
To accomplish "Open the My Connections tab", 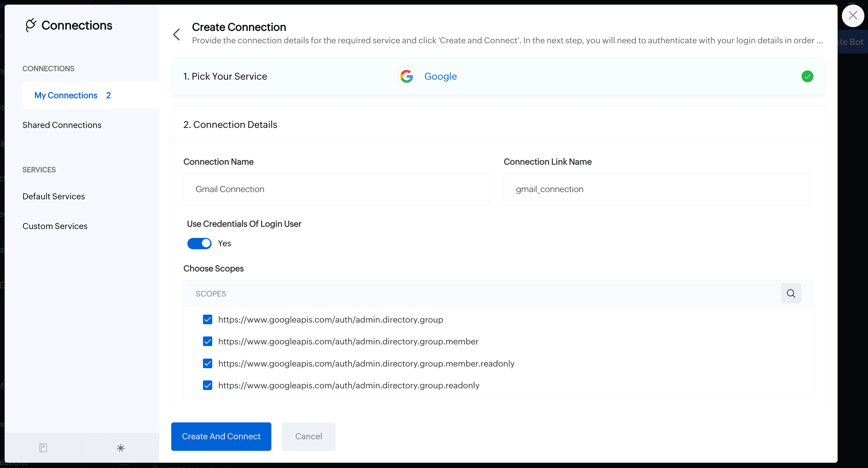I will [66, 96].
